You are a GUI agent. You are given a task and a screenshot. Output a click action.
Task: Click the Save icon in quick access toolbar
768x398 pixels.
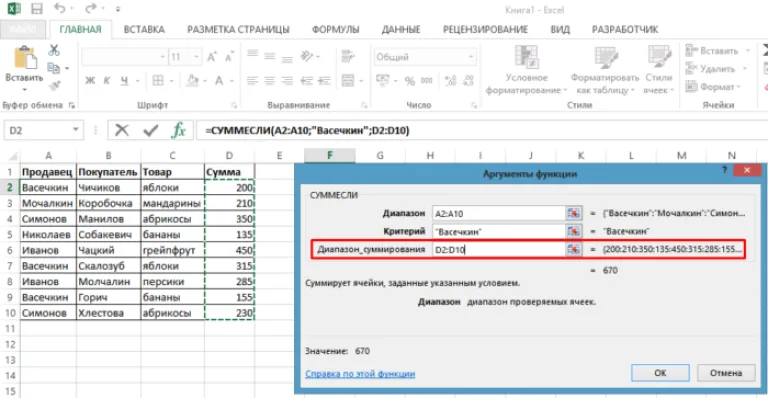click(37, 8)
